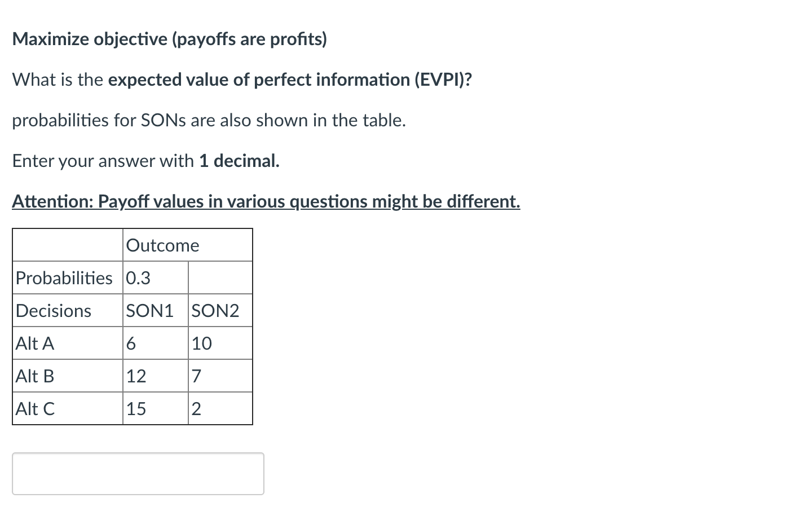Select the probability value 0.3 cell
This screenshot has height=520, width=812.
point(140,277)
